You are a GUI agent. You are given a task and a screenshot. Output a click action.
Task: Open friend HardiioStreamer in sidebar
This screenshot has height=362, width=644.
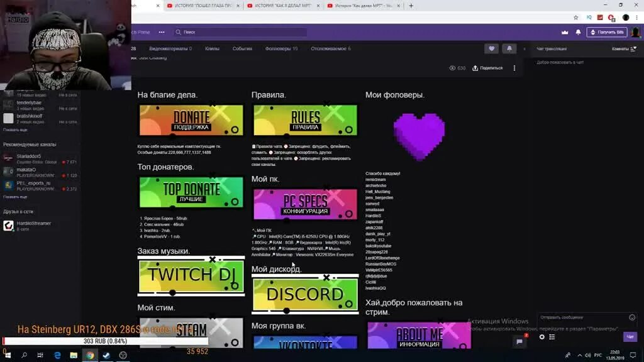point(40,226)
